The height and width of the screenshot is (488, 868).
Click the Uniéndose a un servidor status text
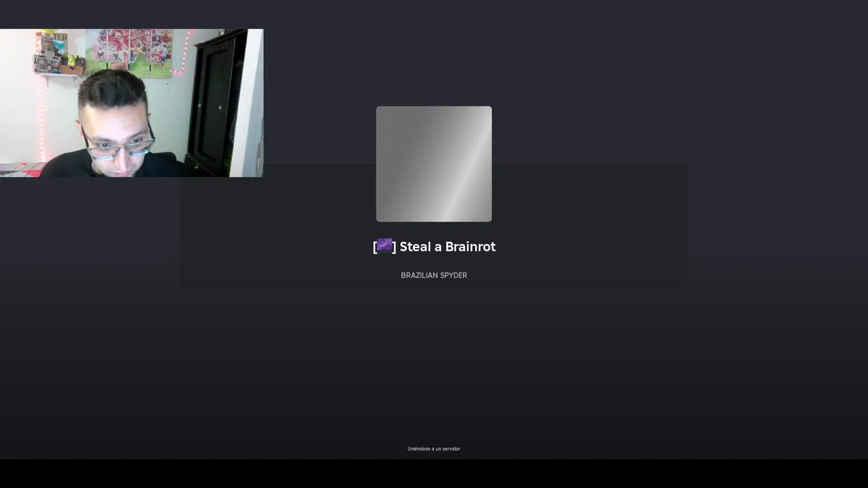(434, 449)
